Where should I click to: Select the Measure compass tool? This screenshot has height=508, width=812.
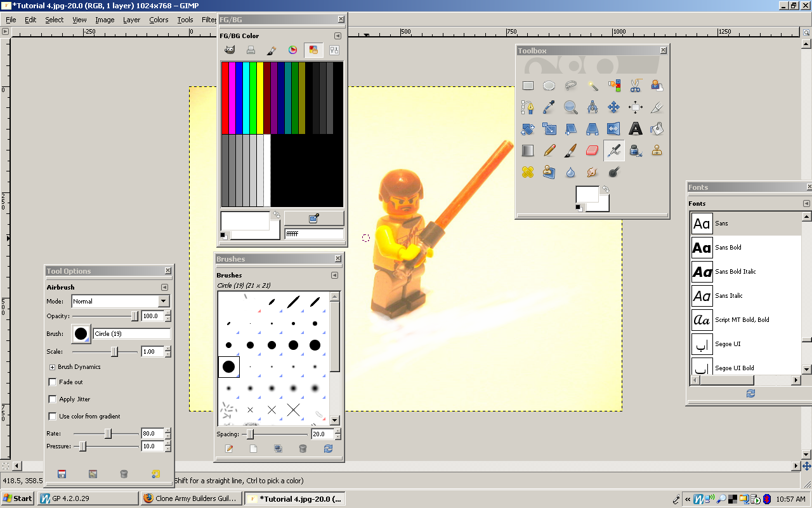593,107
